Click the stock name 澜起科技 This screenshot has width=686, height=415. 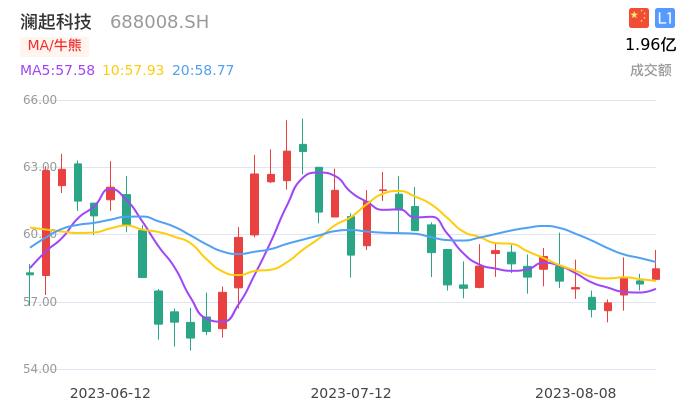pyautogui.click(x=56, y=22)
